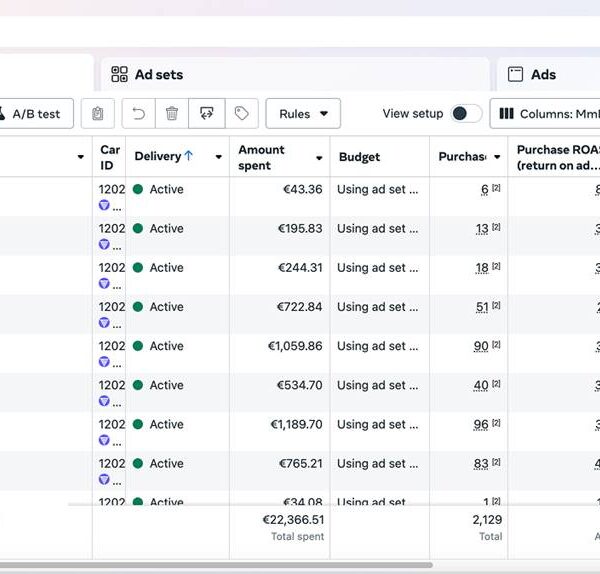Click the purple icon under first campaign ID

[x=104, y=205]
